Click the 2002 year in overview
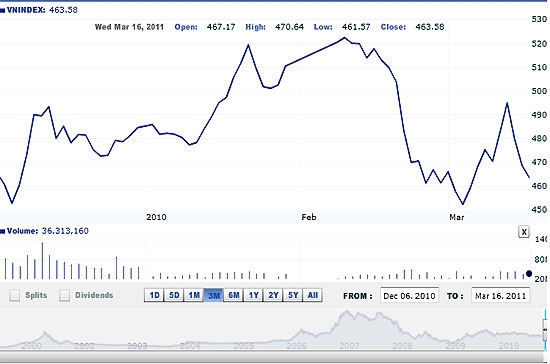Viewport: 550px width, 364px height. (x=84, y=346)
